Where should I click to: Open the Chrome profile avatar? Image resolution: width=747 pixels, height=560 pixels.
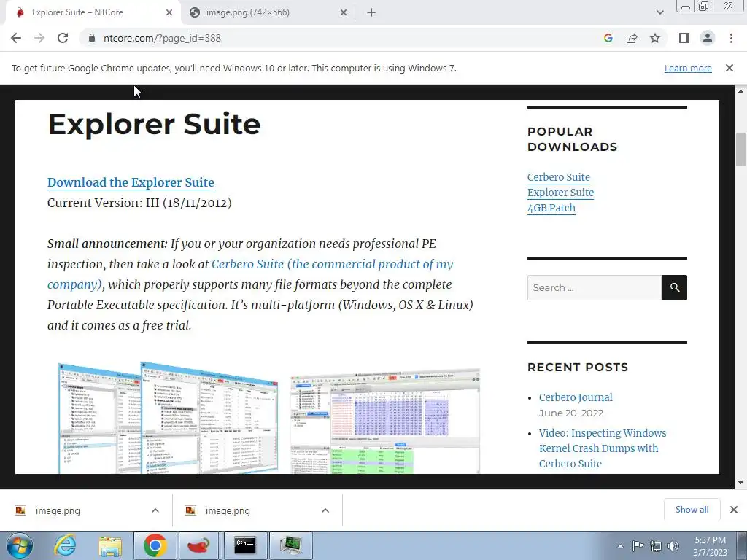pyautogui.click(x=708, y=38)
